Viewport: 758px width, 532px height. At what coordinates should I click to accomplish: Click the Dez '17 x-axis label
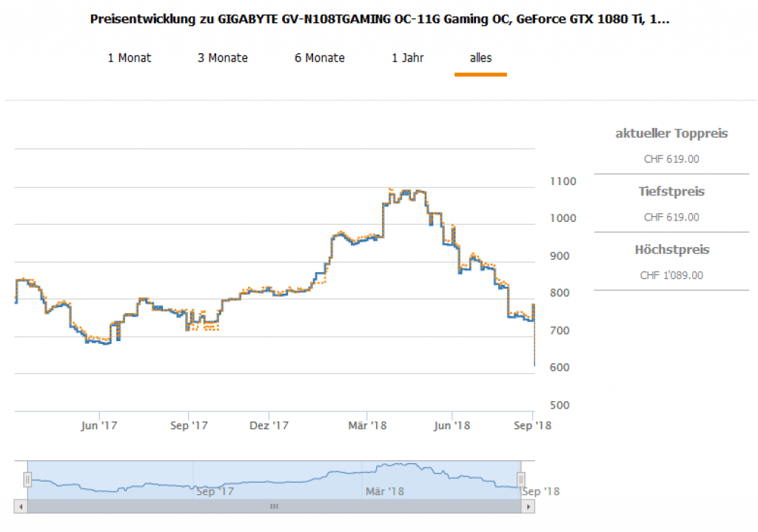click(269, 425)
